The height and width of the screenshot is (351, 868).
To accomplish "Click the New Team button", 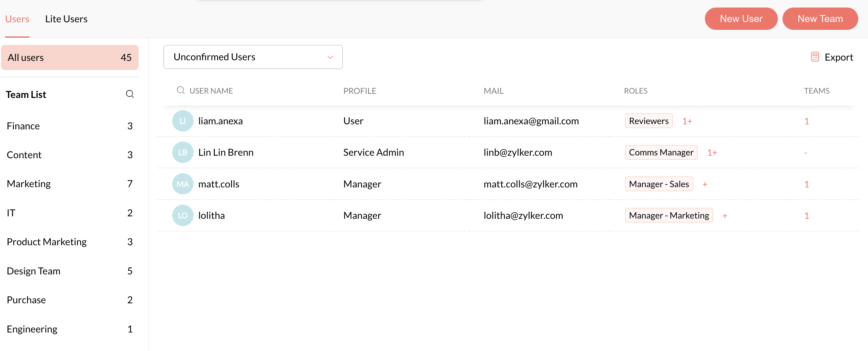I will point(820,19).
